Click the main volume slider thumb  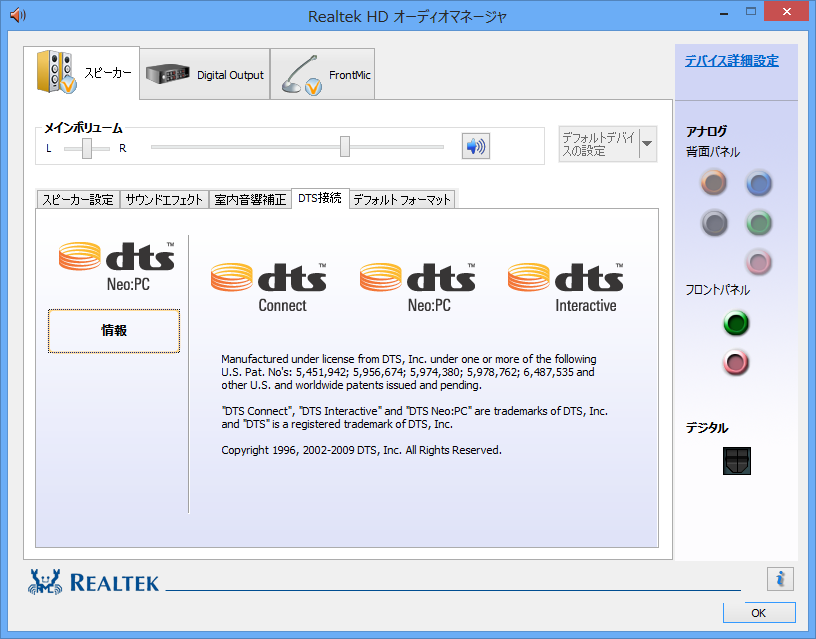(345, 146)
